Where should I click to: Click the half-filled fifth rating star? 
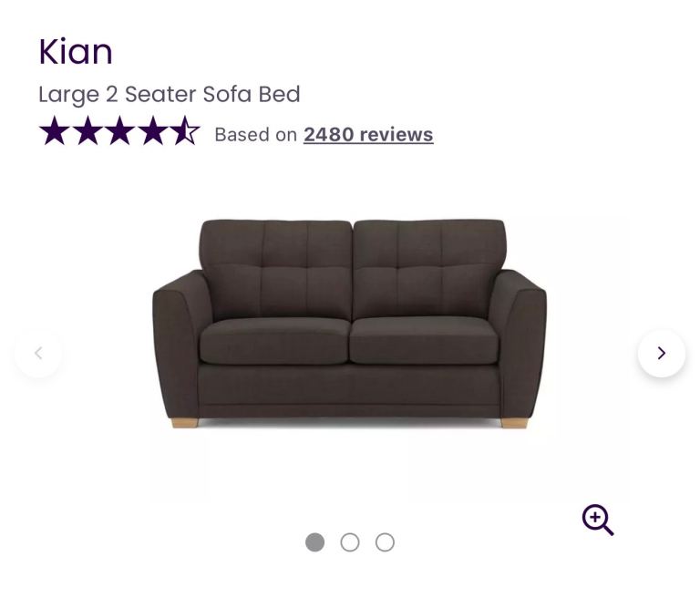pyautogui.click(x=185, y=131)
